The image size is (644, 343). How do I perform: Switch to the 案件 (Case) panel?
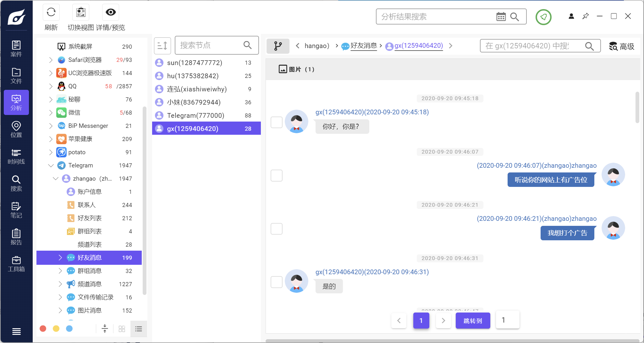[16, 49]
